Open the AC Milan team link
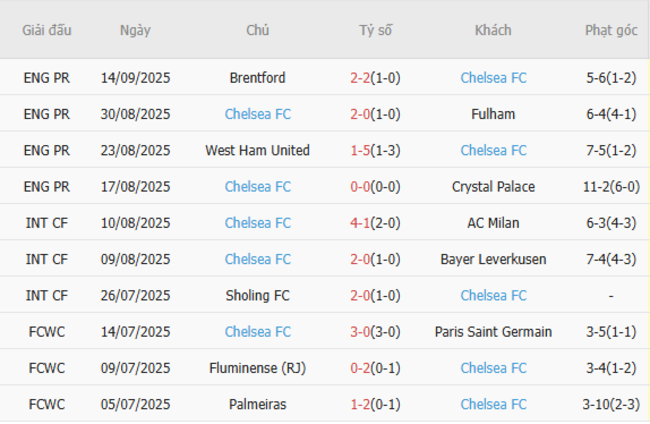 pos(493,223)
